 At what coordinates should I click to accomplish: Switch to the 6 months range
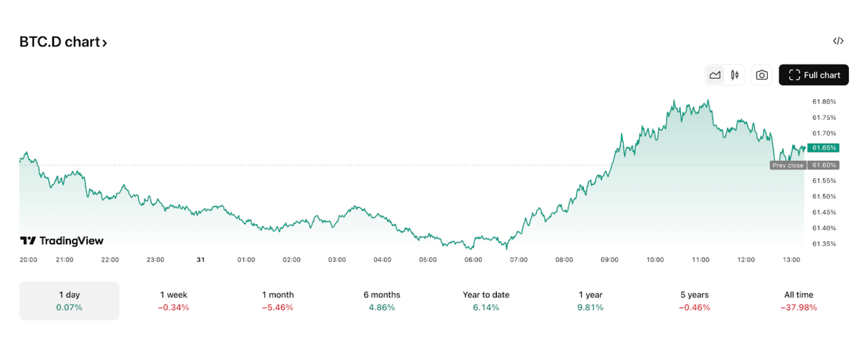click(382, 301)
